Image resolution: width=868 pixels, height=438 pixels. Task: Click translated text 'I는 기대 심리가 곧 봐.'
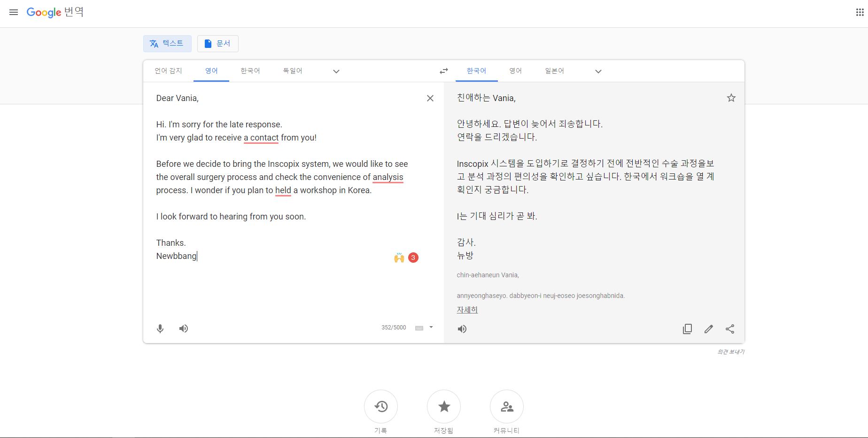pos(497,216)
